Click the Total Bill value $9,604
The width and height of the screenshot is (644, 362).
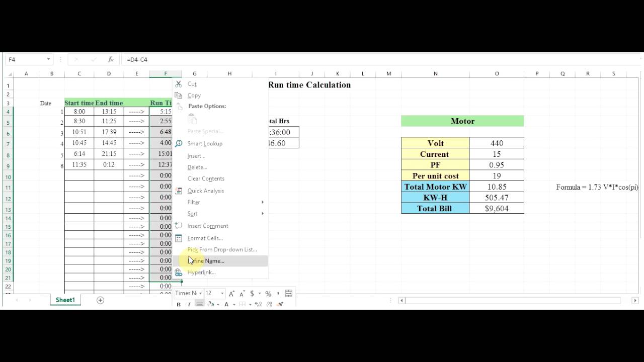[x=497, y=208]
